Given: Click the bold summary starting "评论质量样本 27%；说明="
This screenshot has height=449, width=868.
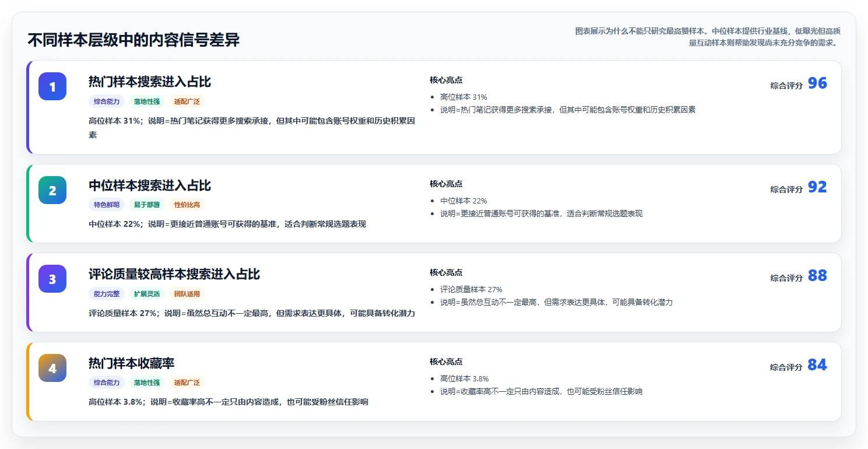Looking at the screenshot, I should click(x=252, y=313).
